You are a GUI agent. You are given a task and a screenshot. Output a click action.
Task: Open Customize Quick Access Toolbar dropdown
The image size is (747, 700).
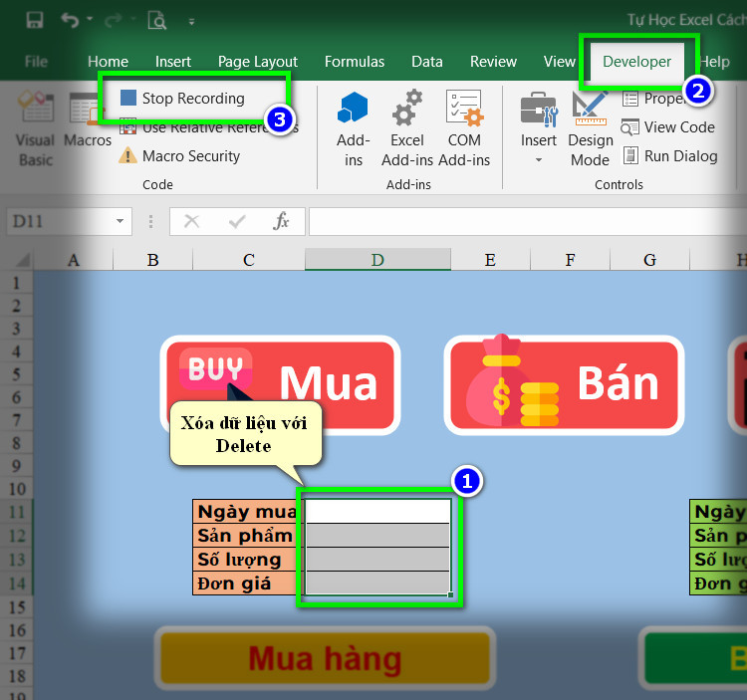tap(191, 22)
